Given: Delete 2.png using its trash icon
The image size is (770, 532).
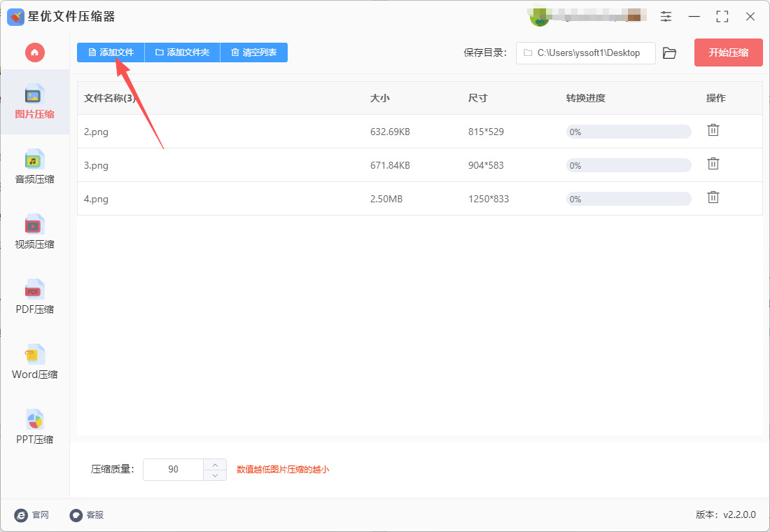Looking at the screenshot, I should click(713, 130).
